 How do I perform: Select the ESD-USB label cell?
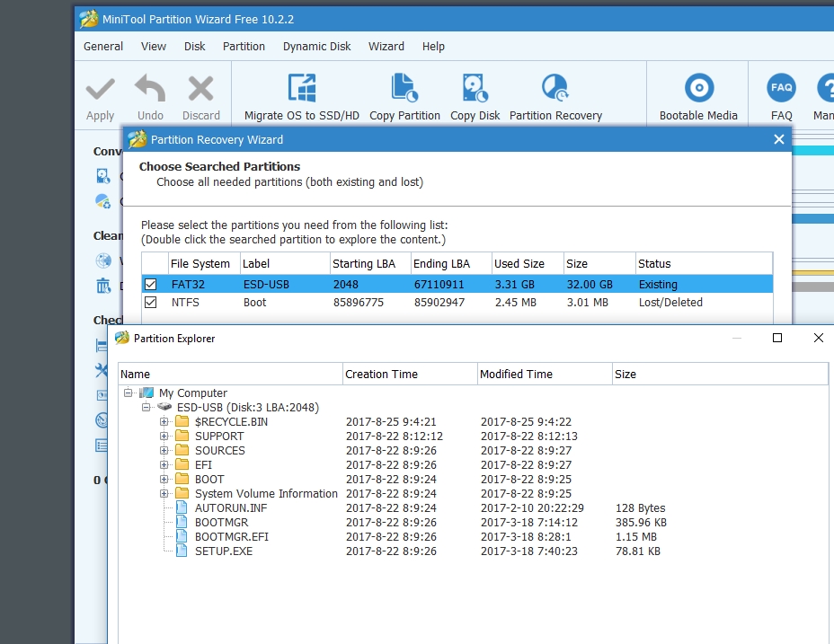coord(267,285)
